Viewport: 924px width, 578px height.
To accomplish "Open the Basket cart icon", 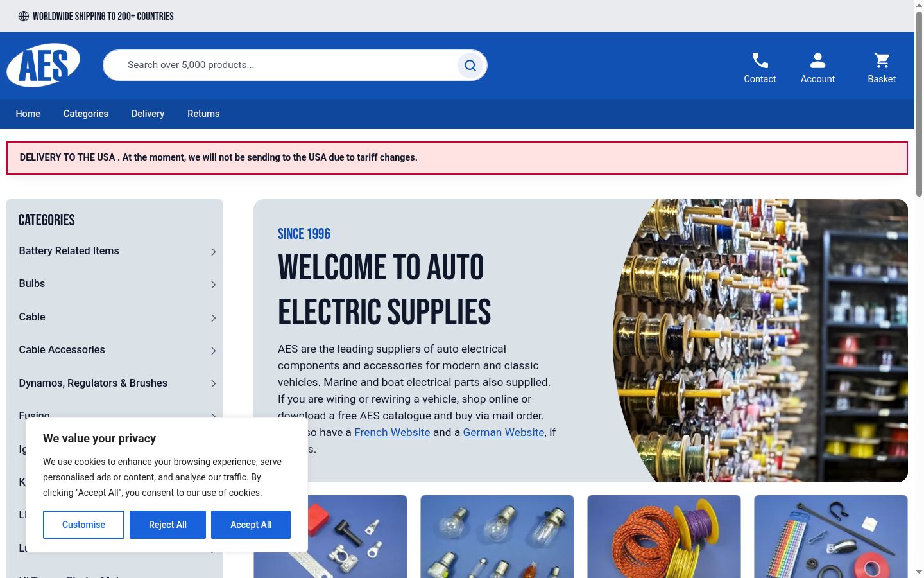I will point(882,60).
